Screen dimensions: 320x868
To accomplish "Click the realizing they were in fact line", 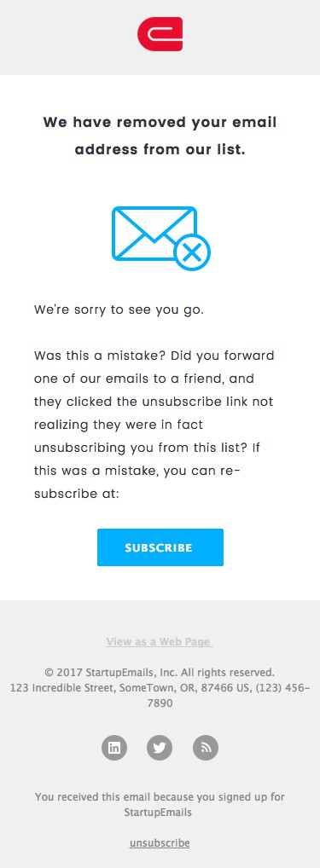I will point(119,425).
